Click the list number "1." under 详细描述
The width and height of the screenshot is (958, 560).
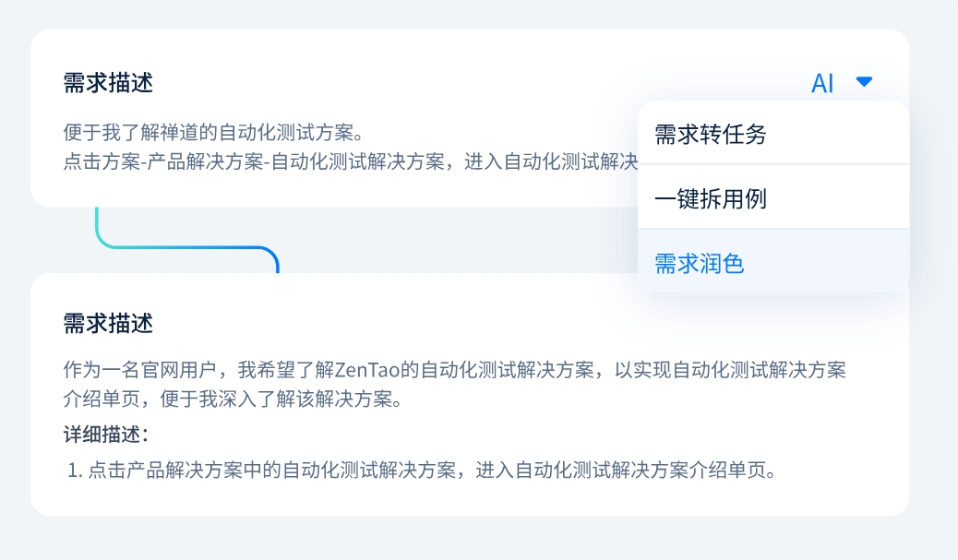[x=76, y=470]
